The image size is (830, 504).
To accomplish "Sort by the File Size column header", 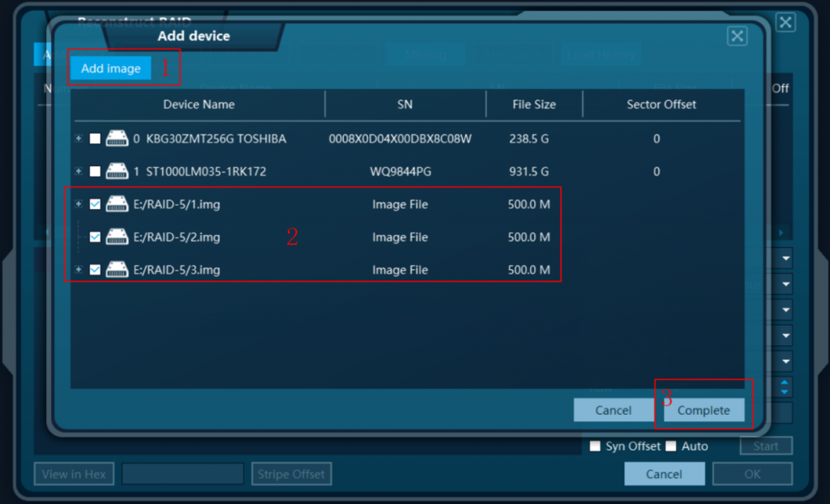I will click(534, 105).
